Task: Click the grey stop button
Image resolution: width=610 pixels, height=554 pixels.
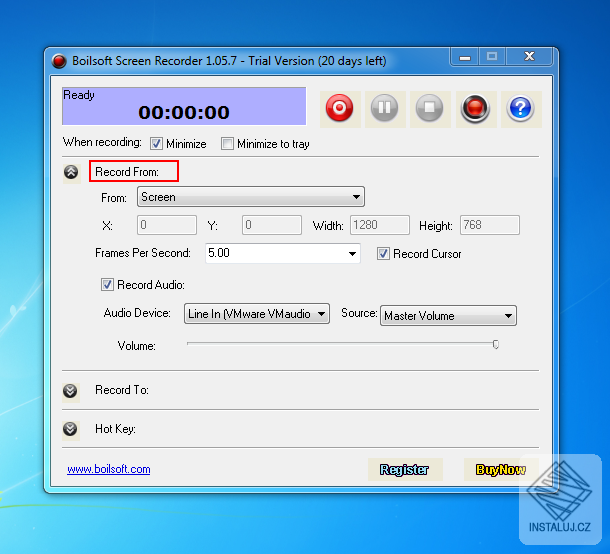Action: pos(430,109)
